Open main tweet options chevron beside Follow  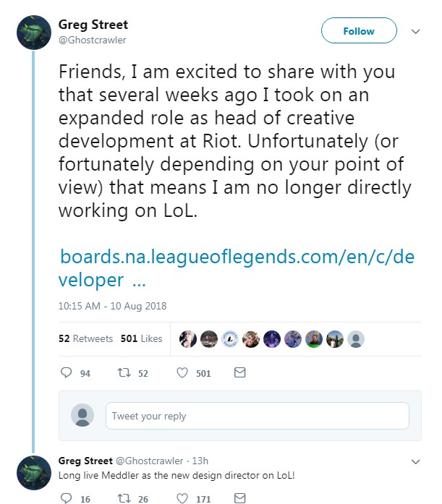(x=415, y=32)
